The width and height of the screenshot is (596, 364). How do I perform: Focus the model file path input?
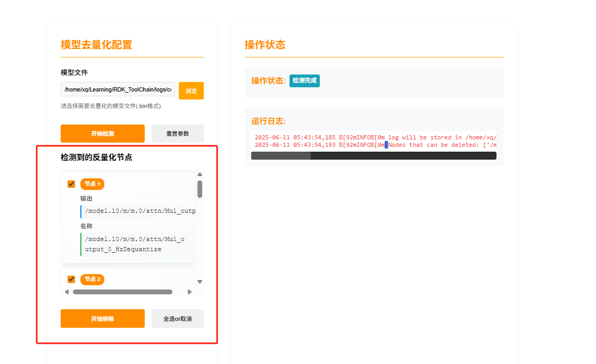[118, 89]
